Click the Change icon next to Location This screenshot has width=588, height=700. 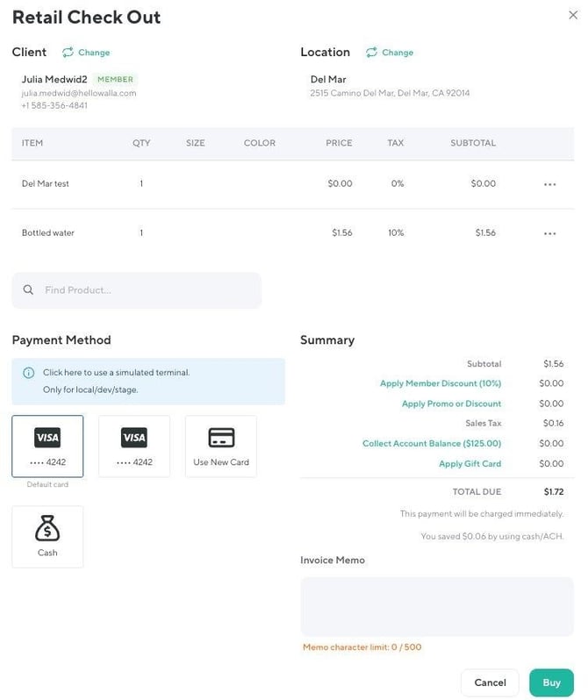point(371,53)
